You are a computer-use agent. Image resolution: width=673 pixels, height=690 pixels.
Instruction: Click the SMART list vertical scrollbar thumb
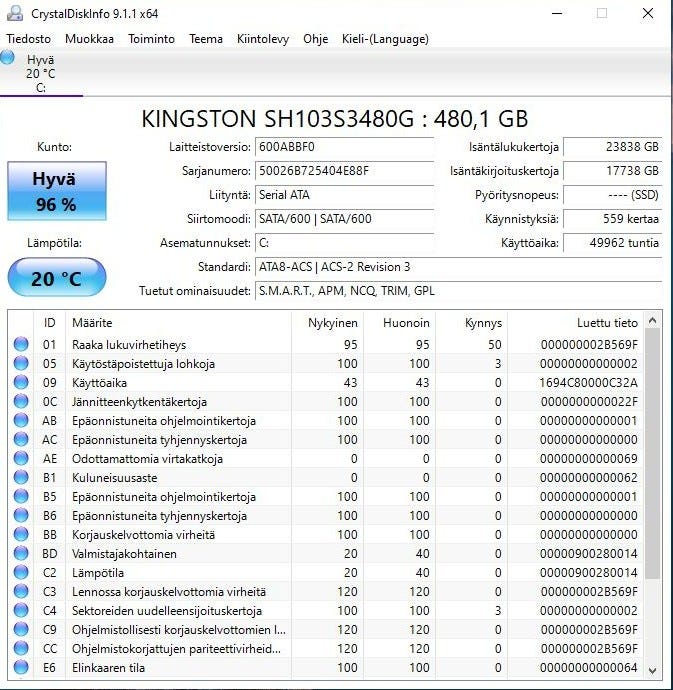pos(653,454)
